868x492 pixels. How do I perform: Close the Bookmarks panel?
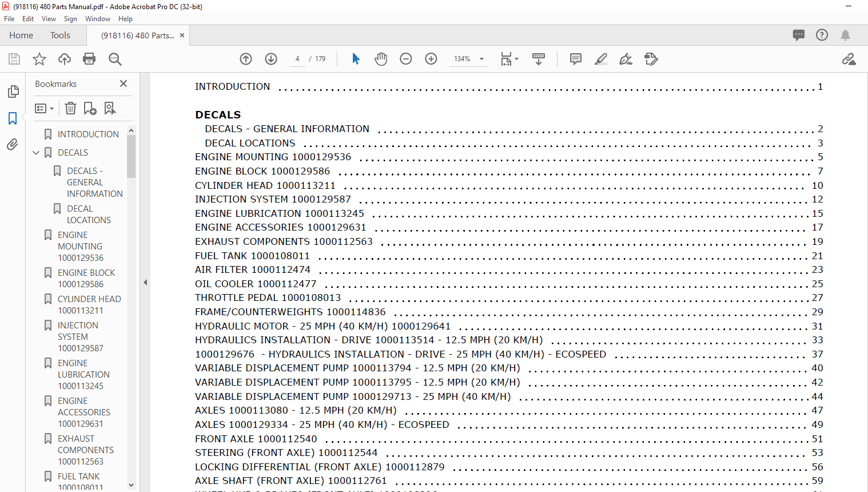tap(124, 84)
